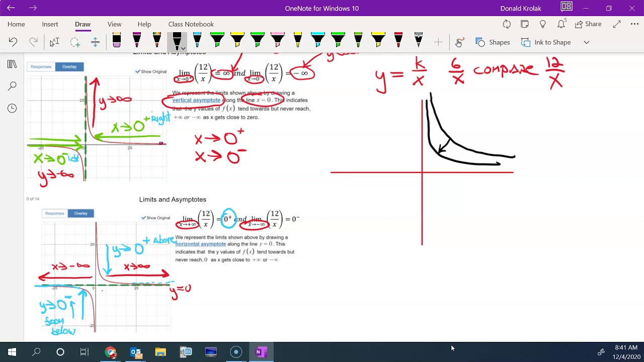Open the Class Notebook tab
This screenshot has width=644, height=362.
(x=191, y=24)
